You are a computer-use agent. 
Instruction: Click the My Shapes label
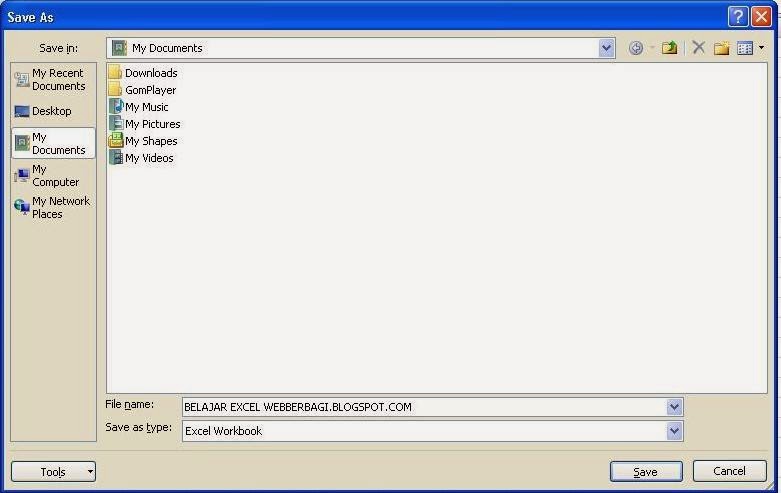click(151, 141)
